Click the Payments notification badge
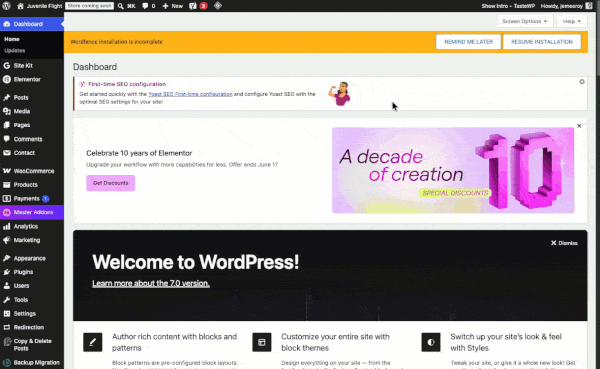 46,198
